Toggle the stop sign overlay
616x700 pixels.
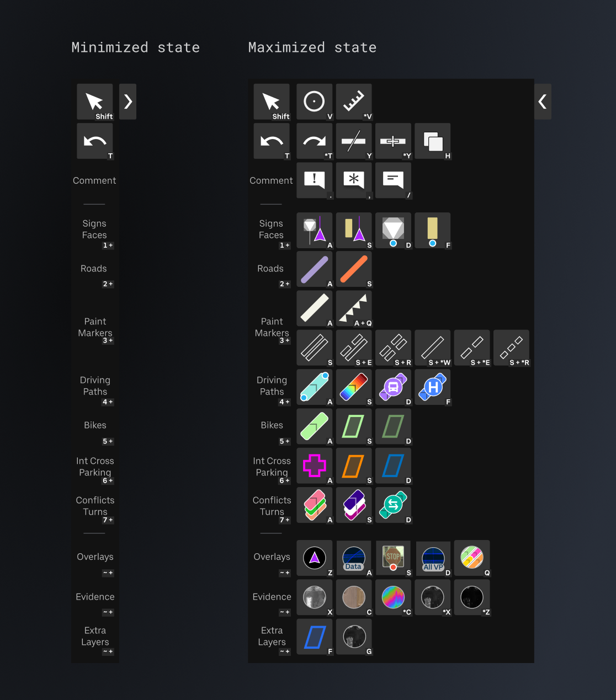tap(393, 558)
